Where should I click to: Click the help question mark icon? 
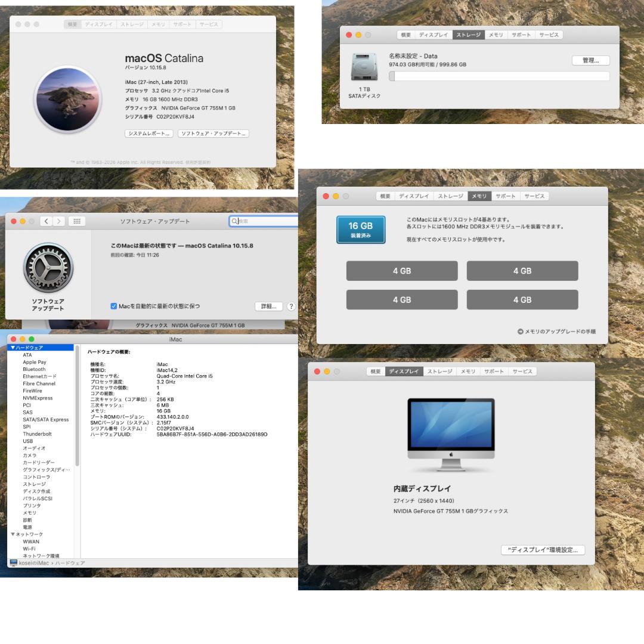(x=290, y=306)
